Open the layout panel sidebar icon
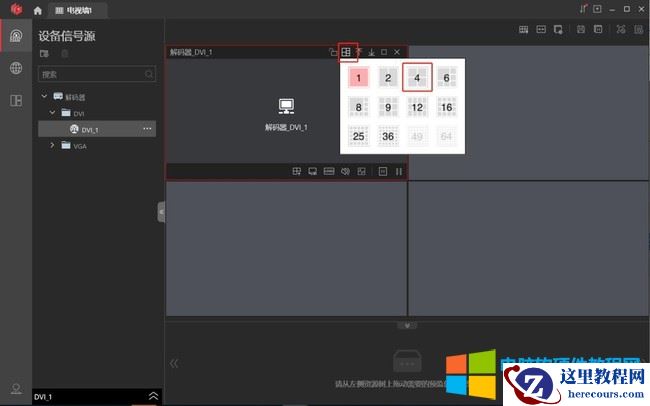Screen dimensions: 650x406 pyautogui.click(x=16, y=100)
